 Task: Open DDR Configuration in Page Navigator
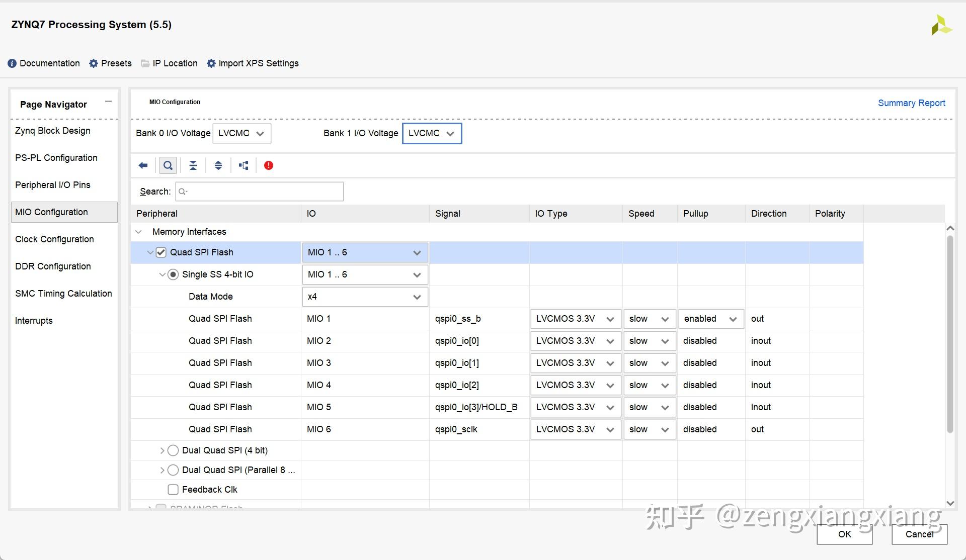tap(53, 266)
